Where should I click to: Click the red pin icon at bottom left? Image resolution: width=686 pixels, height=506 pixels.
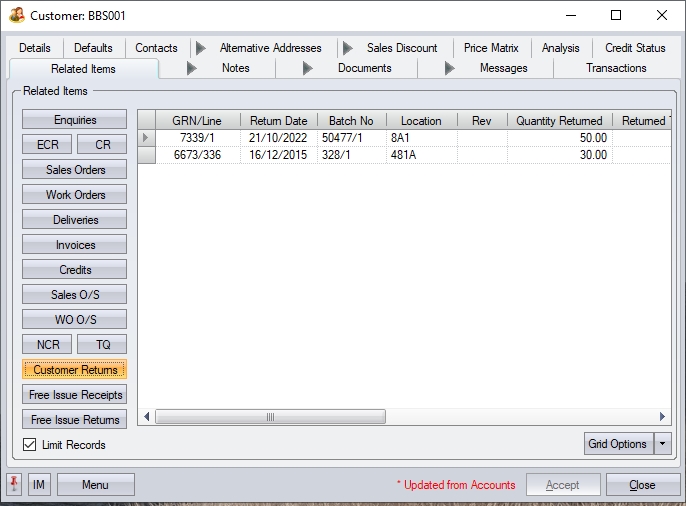15,485
